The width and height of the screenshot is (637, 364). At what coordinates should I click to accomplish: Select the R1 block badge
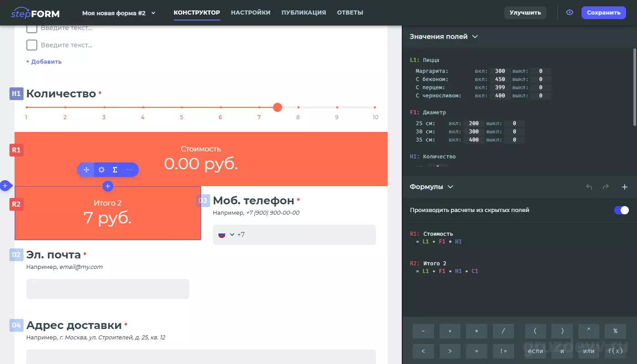[16, 150]
